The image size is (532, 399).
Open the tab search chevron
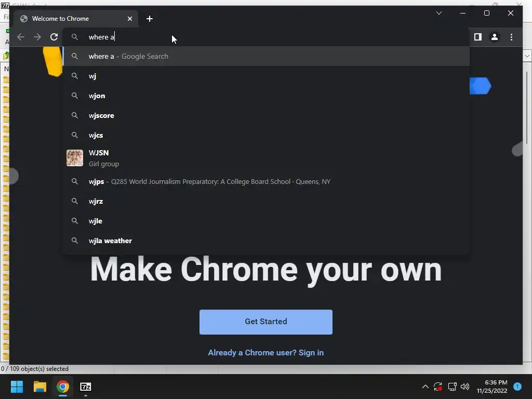[439, 13]
